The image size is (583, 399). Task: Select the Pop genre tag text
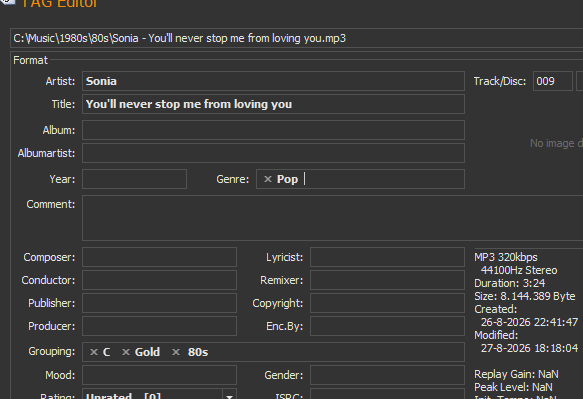[287, 179]
